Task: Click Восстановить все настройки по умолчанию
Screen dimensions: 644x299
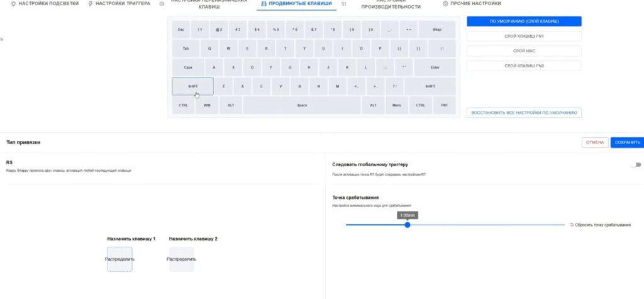Action: coord(524,113)
